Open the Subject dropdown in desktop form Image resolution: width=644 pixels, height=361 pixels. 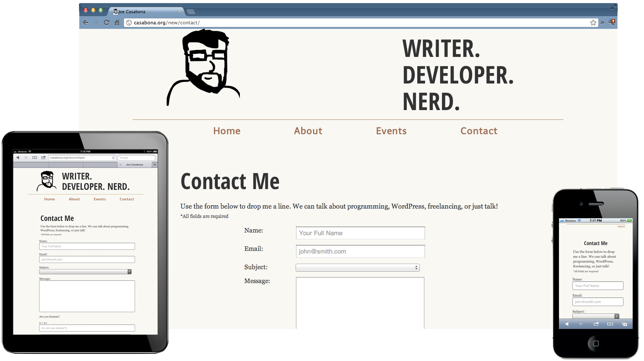point(357,268)
